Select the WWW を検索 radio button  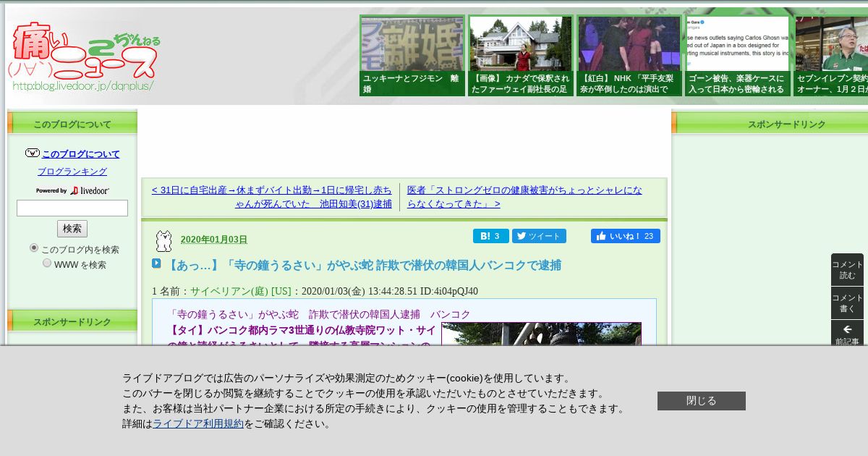(x=47, y=263)
